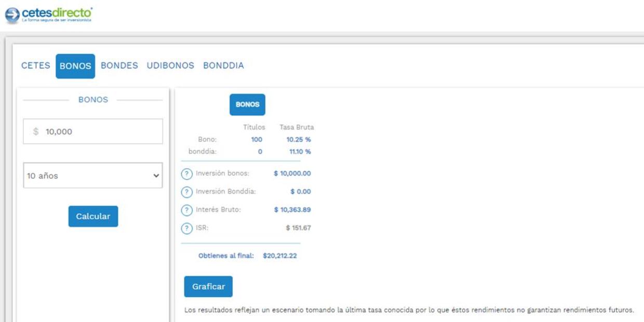Switch to the CETES tab
This screenshot has width=644, height=322.
pyautogui.click(x=35, y=66)
